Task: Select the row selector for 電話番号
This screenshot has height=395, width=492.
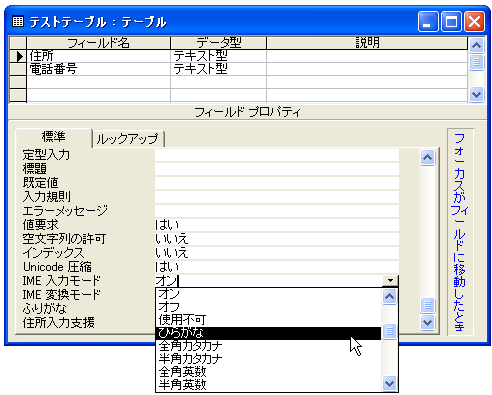Action: [18, 69]
